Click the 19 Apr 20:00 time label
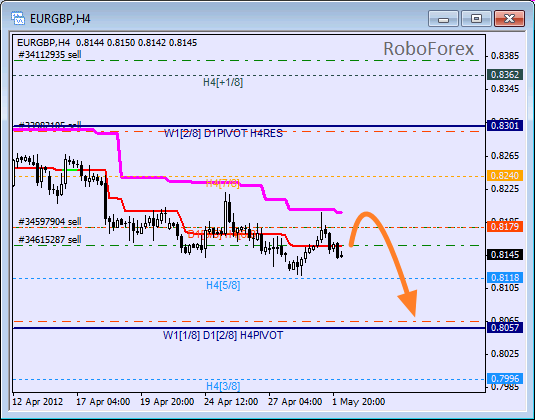The height and width of the screenshot is (420, 535). (x=167, y=402)
